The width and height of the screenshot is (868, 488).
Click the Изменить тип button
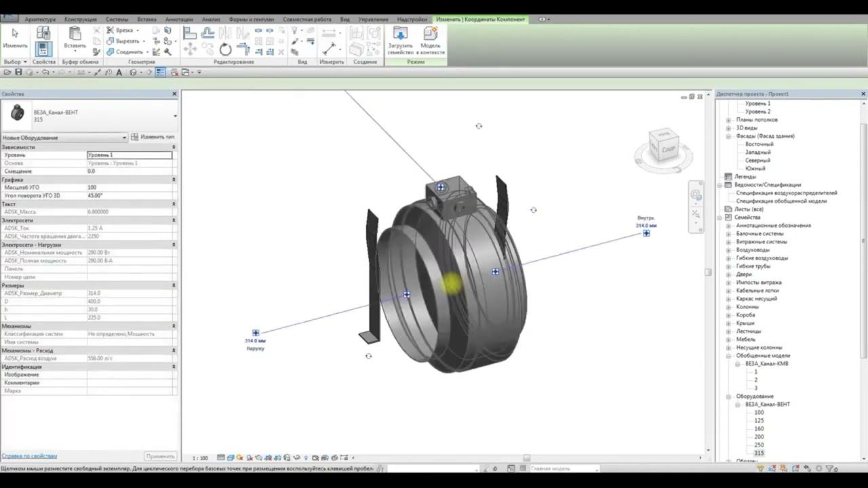153,138
